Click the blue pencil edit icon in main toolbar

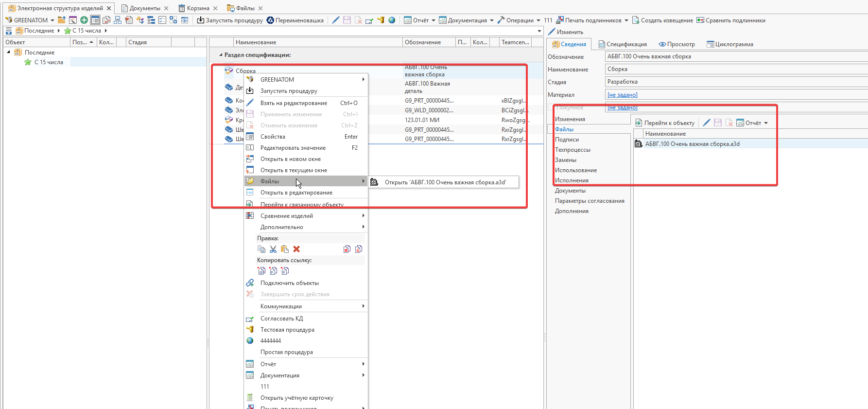[x=335, y=20]
